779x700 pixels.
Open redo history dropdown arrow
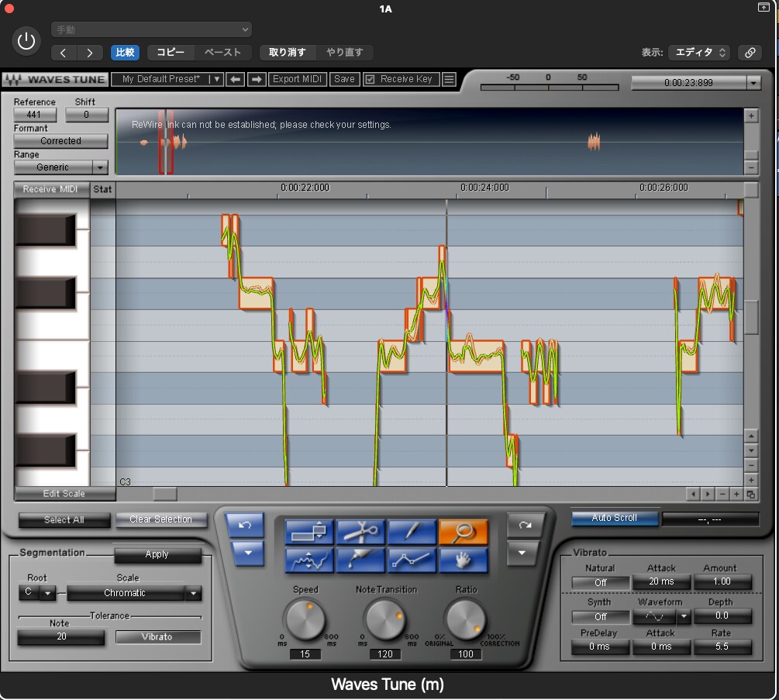click(522, 553)
